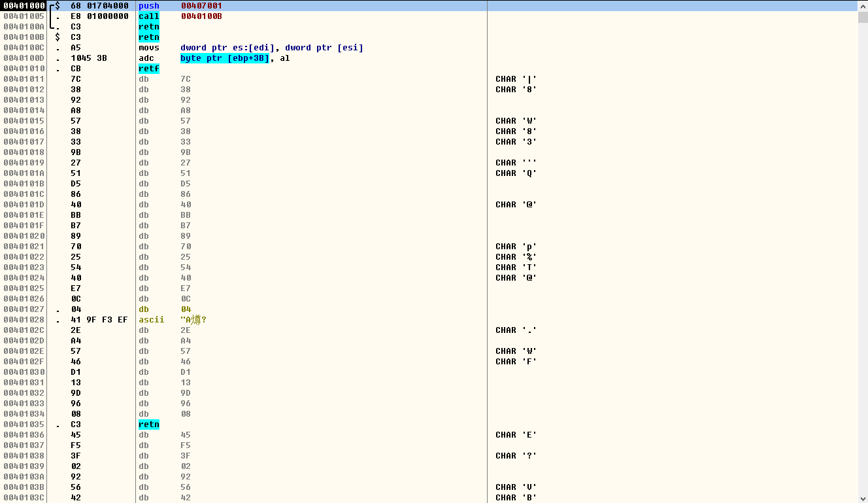Click comment CHAR '|'
Image resolution: width=868 pixels, height=503 pixels.
click(x=516, y=79)
